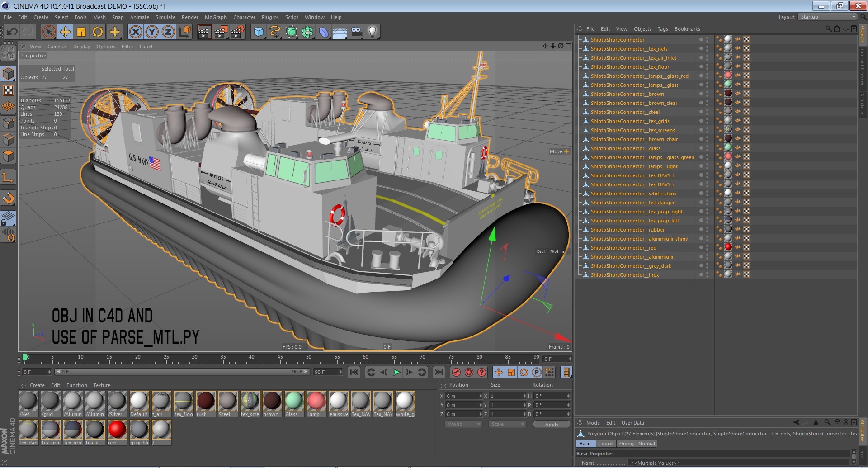Viewport: 868px width, 468px height.
Task: Click the Render to Picture Viewer icon
Action: click(x=221, y=32)
